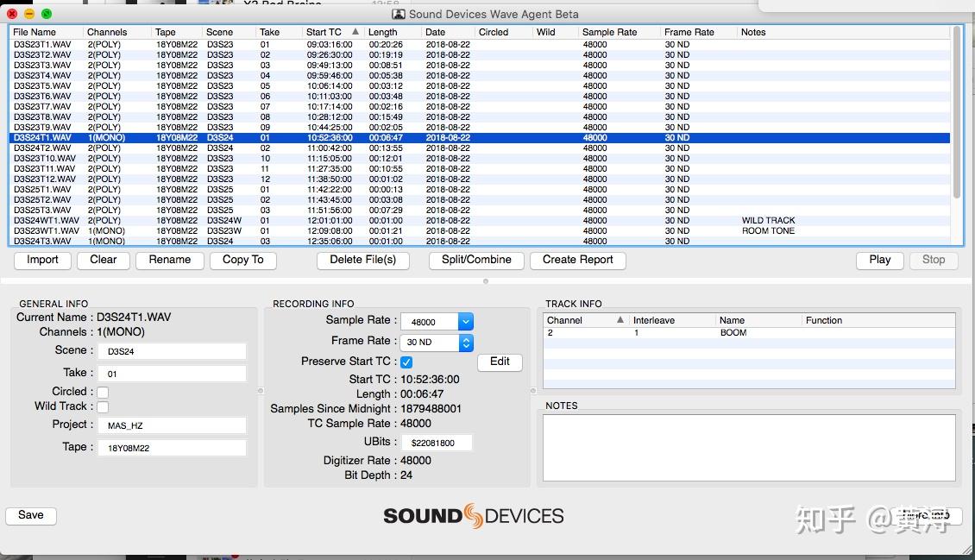The image size is (975, 560).
Task: Click the Import button
Action: 42,260
